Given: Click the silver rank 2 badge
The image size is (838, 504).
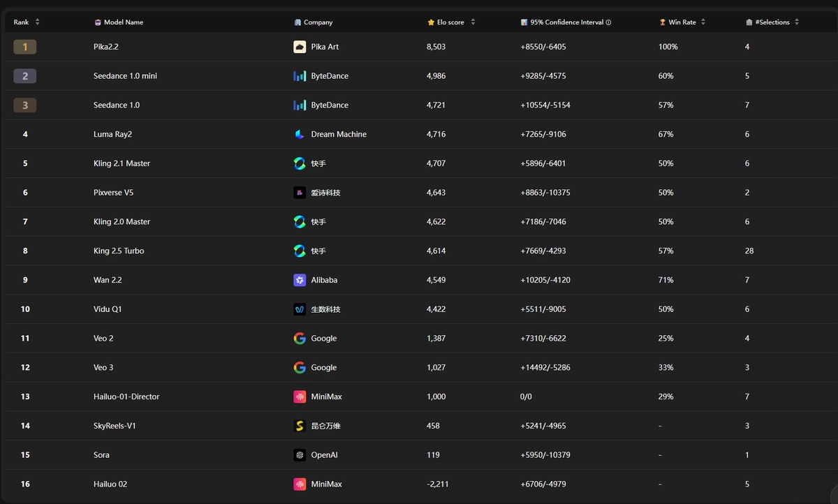Looking at the screenshot, I should pyautogui.click(x=25, y=76).
